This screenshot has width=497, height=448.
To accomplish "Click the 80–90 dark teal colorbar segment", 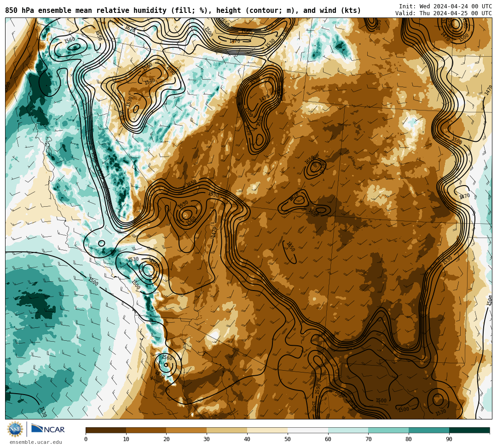I will point(429,430).
